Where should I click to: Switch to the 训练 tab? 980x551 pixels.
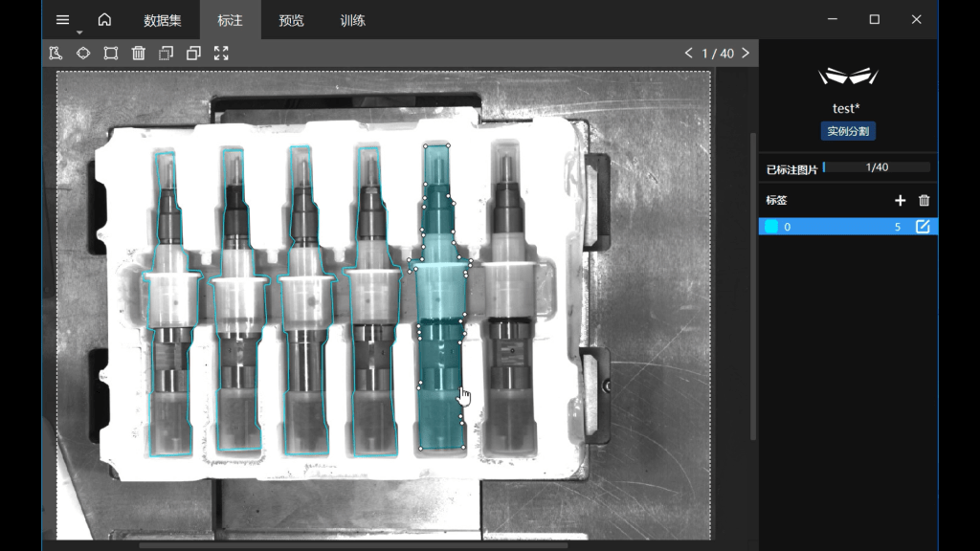click(x=352, y=20)
